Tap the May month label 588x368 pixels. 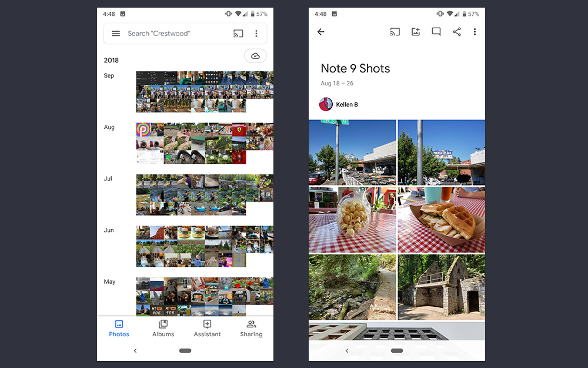pyautogui.click(x=109, y=281)
